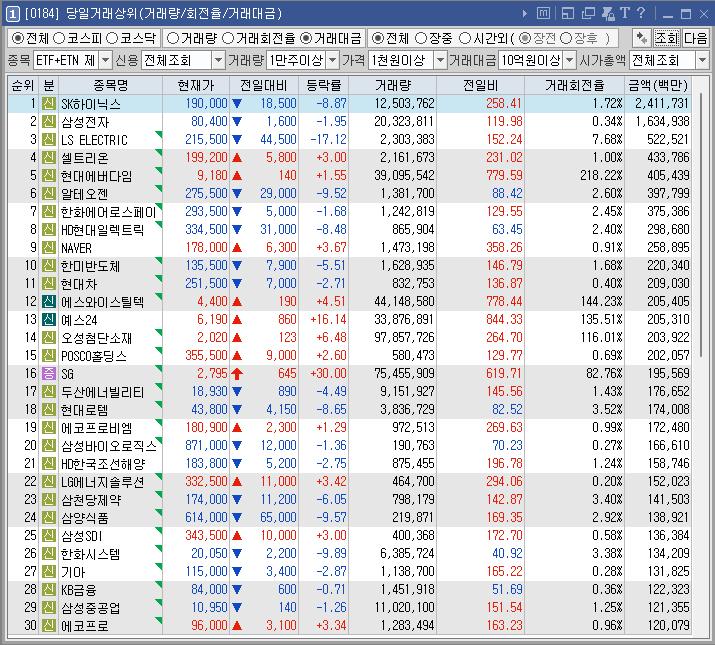Select the 장중 session radio button
Image resolution: width=715 pixels, height=645 pixels.
421,38
